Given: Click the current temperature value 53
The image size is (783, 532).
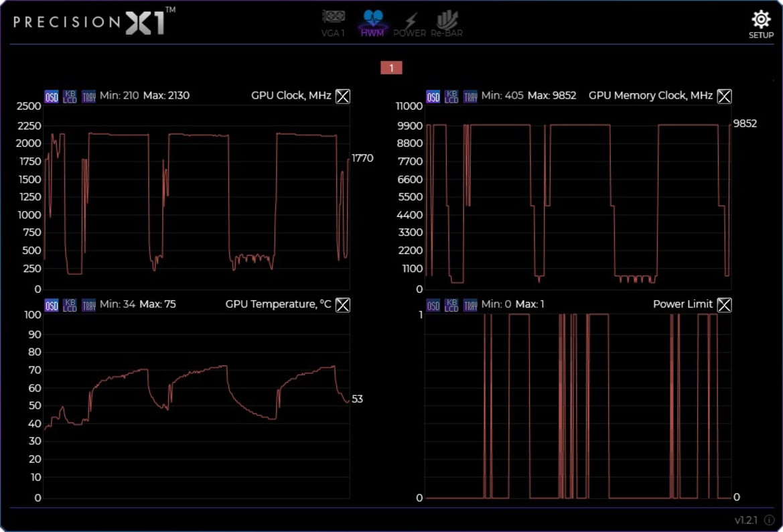Looking at the screenshot, I should point(357,399).
